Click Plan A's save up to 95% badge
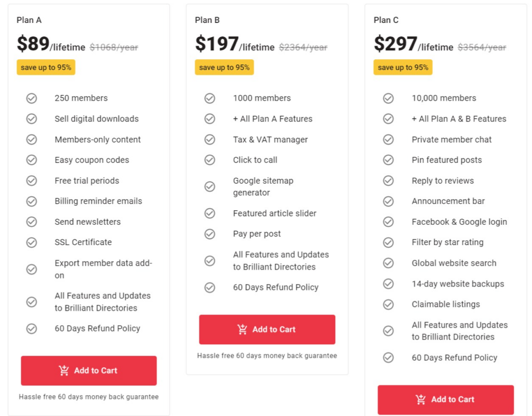 pos(46,68)
